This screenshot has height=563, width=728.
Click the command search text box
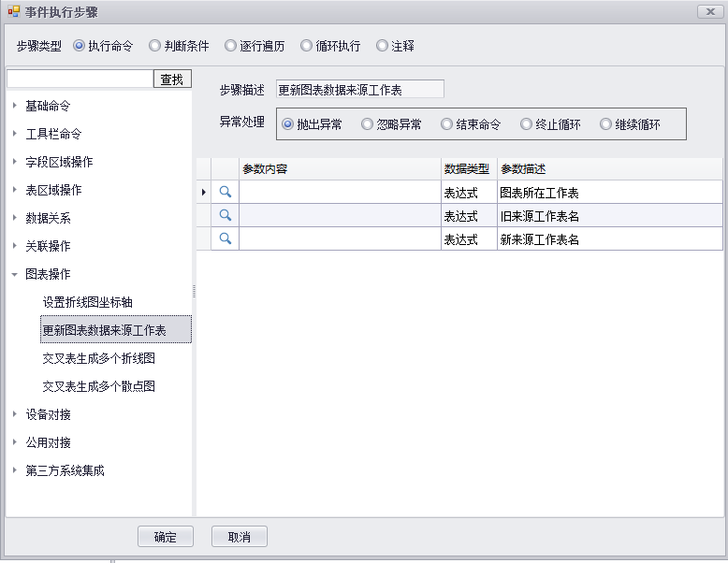tap(80, 79)
